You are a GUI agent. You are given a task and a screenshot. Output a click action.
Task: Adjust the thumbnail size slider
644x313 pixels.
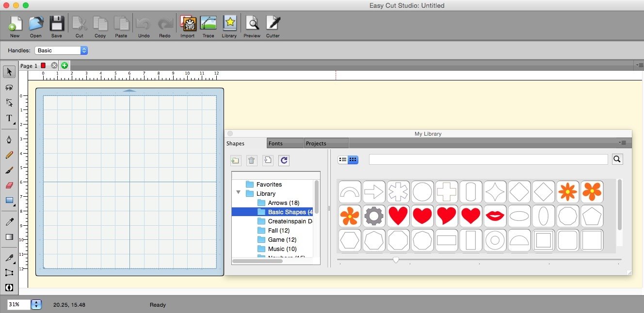coord(396,260)
